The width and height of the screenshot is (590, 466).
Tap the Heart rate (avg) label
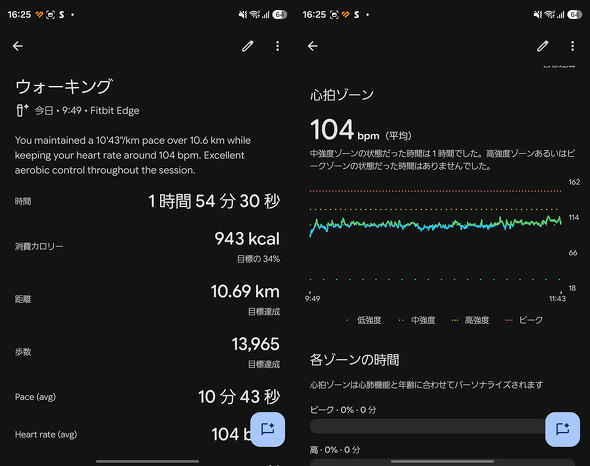pos(46,434)
